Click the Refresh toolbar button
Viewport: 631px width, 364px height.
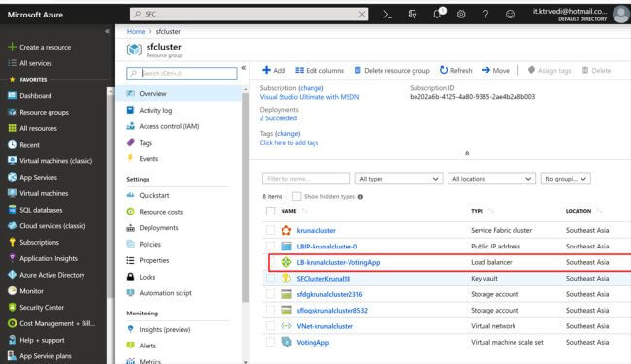455,71
